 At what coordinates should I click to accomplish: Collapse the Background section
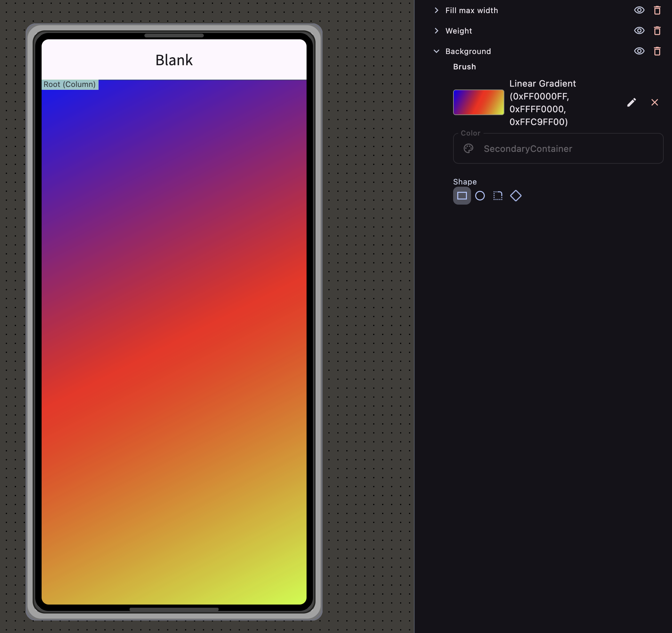point(436,51)
